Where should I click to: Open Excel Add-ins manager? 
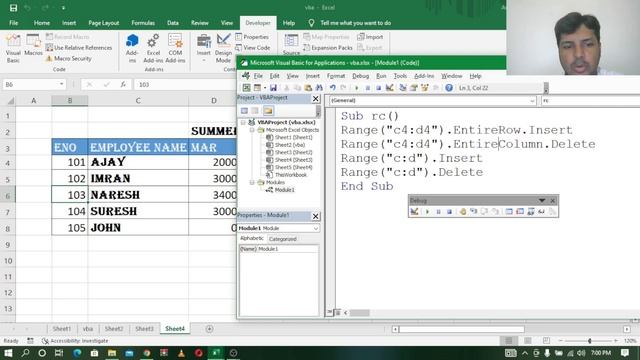tap(153, 48)
